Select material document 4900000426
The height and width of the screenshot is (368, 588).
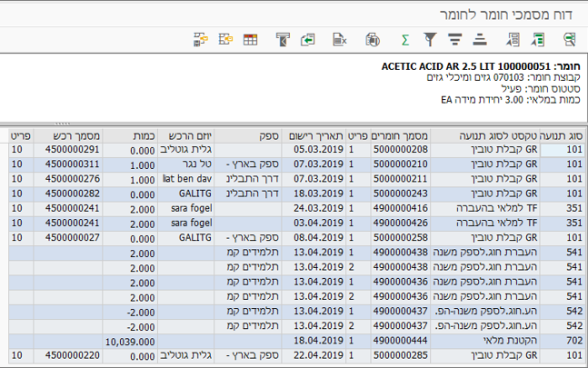(x=400, y=223)
